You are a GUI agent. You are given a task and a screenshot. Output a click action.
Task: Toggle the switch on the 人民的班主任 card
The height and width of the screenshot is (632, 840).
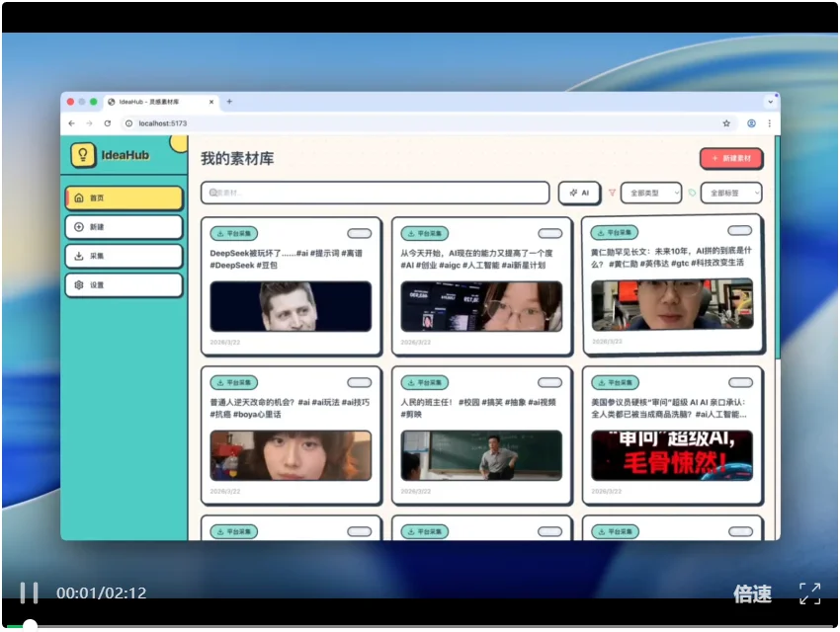(x=549, y=382)
